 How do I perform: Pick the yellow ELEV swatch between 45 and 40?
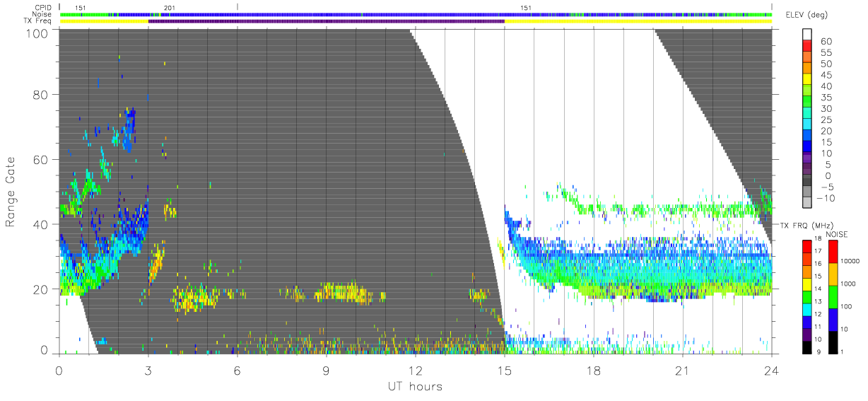pos(807,80)
